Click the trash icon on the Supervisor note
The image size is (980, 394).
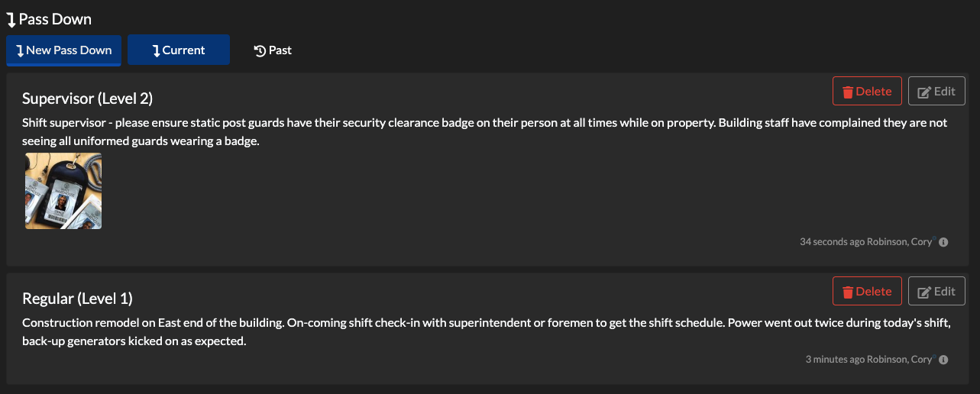847,92
